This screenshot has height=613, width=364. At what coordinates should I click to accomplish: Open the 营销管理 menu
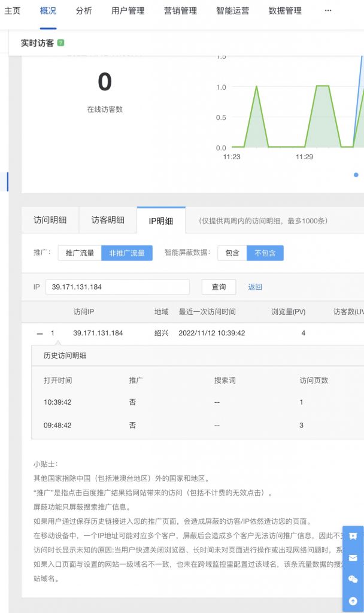tap(180, 11)
